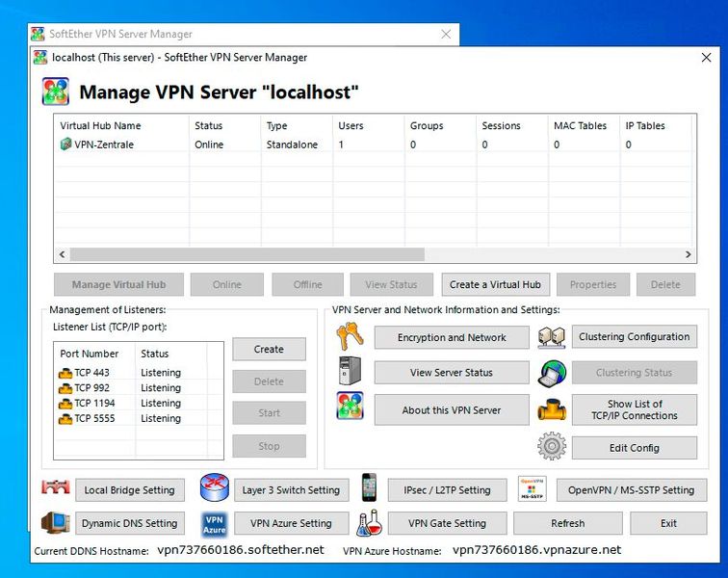
Task: Click the Edit Config button
Action: coord(635,448)
